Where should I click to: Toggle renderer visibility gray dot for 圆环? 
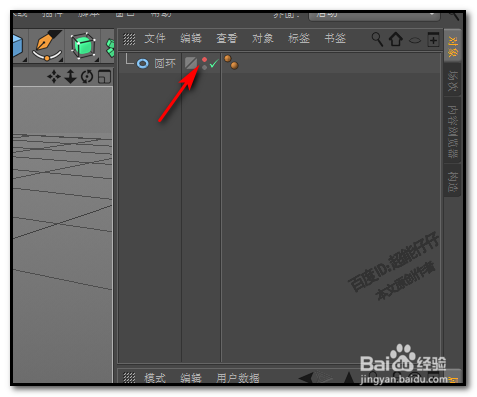point(204,67)
